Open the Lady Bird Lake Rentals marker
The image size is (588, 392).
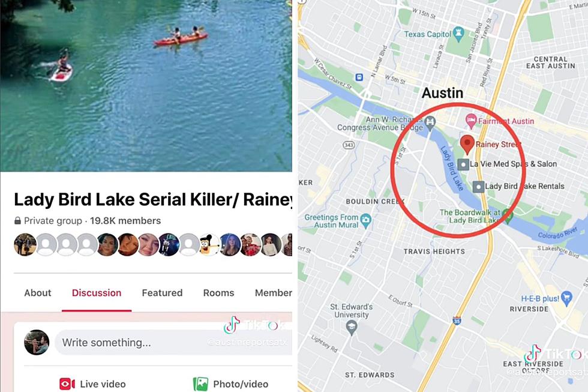[478, 187]
